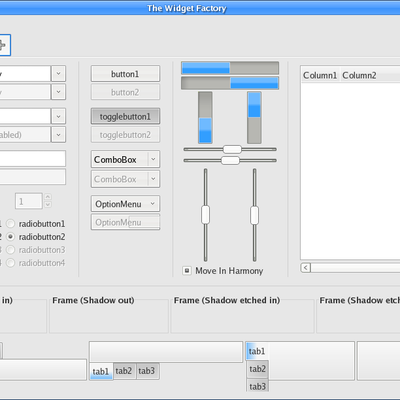
Task: Click the lower horizontal slider handle
Action: (x=230, y=160)
